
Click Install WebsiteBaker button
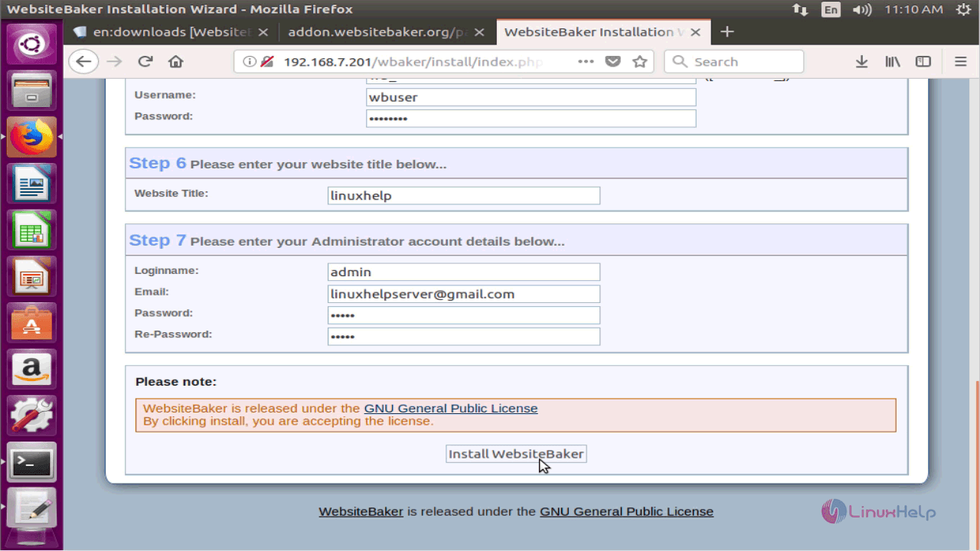tap(516, 454)
